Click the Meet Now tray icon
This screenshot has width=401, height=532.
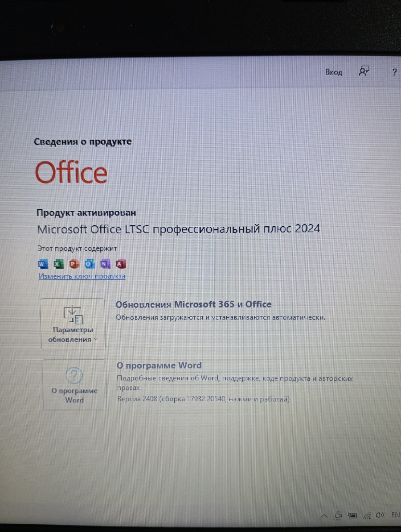click(338, 516)
